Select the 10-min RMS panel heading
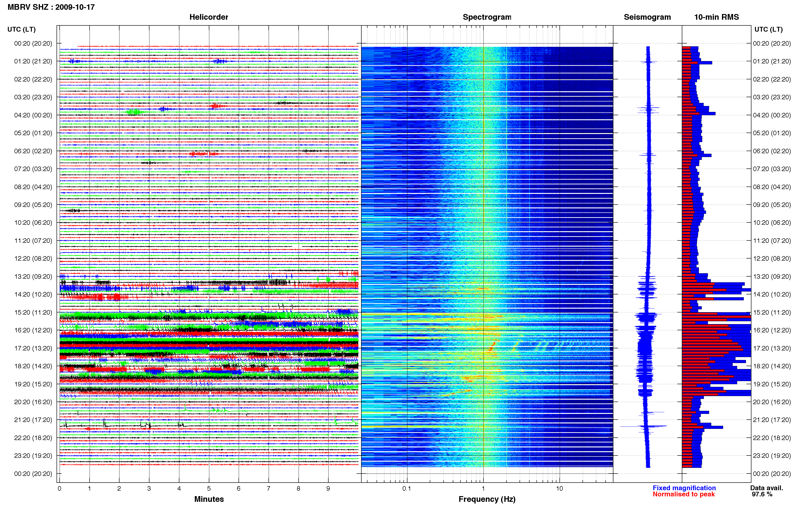 [x=716, y=17]
